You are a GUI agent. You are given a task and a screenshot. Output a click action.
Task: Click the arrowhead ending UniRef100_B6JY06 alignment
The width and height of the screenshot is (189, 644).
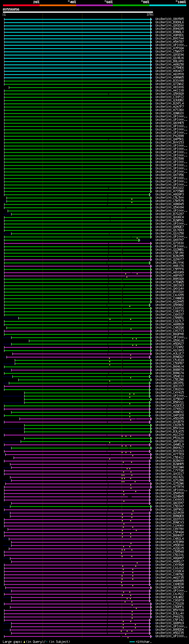(x=150, y=263)
